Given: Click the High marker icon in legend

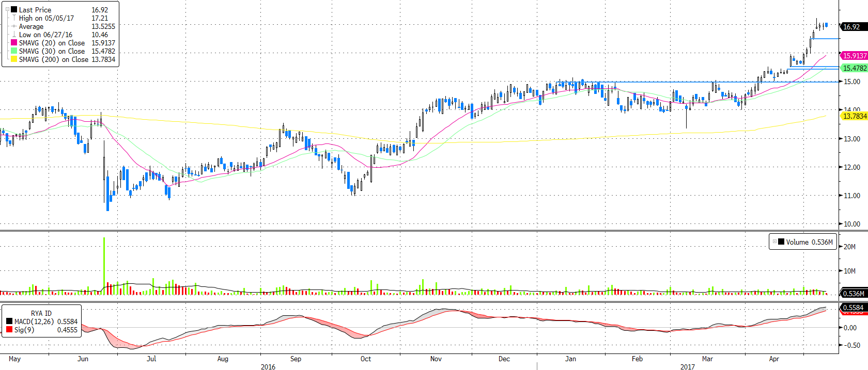Looking at the screenshot, I should 14,18.
